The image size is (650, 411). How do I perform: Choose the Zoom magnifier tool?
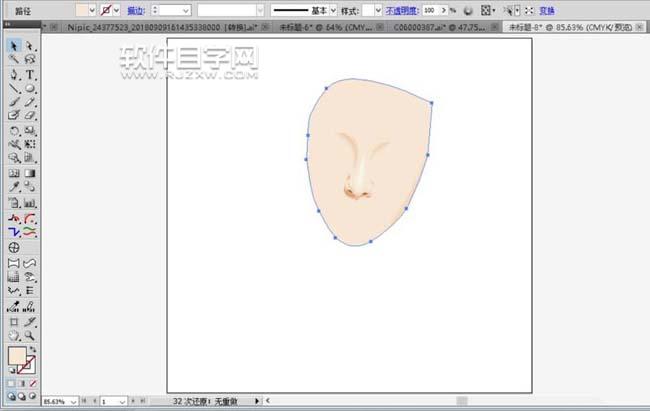pos(30,337)
